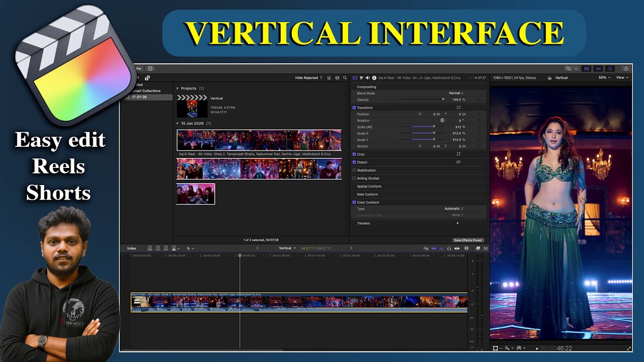Open browser search magnifier icon
The height and width of the screenshot is (362, 644).
coord(345,78)
